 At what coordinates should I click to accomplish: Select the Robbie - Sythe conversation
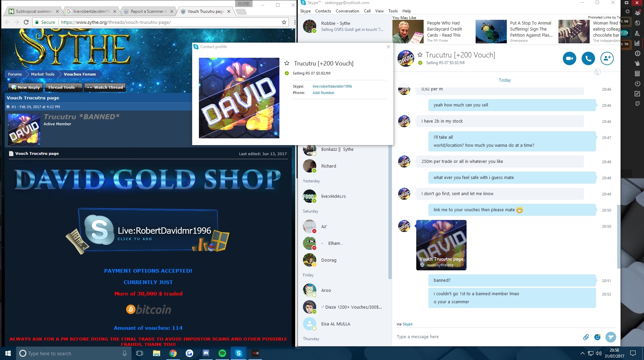[x=344, y=26]
